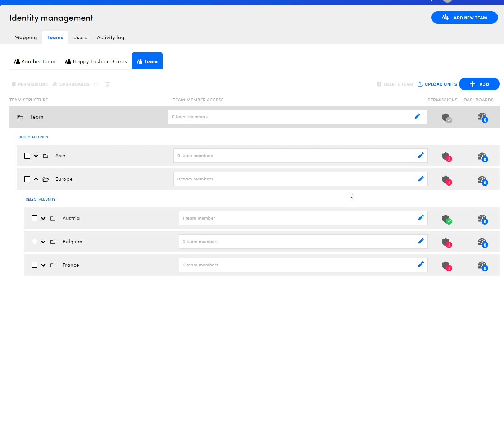Click the green-check permissions shield for Austria
The image size is (504, 435).
click(446, 219)
